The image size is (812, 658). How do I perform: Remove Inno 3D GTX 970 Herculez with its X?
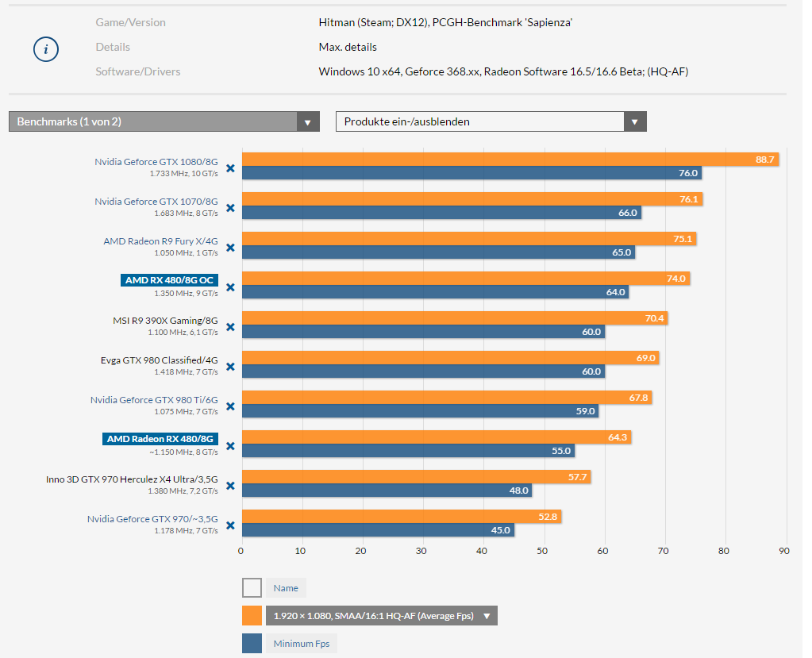(x=230, y=486)
